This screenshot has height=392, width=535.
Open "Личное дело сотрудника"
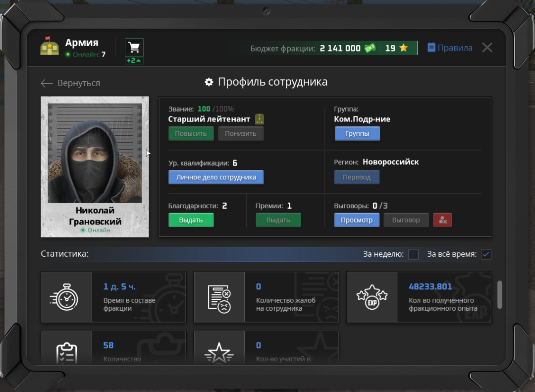point(216,177)
